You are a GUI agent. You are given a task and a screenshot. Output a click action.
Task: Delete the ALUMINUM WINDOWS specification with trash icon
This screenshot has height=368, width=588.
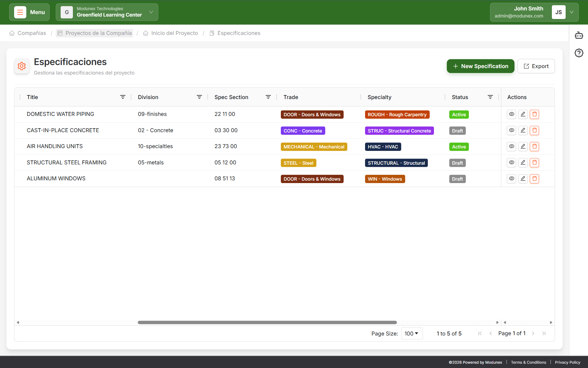[x=534, y=178]
